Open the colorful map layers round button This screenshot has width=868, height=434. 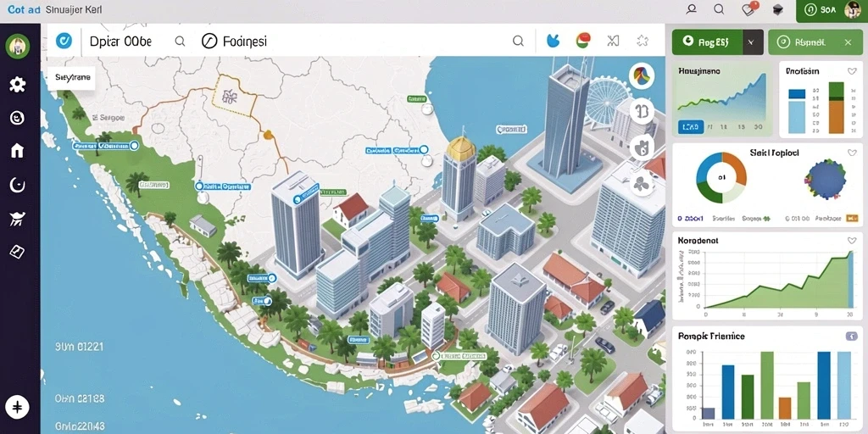coord(643,75)
